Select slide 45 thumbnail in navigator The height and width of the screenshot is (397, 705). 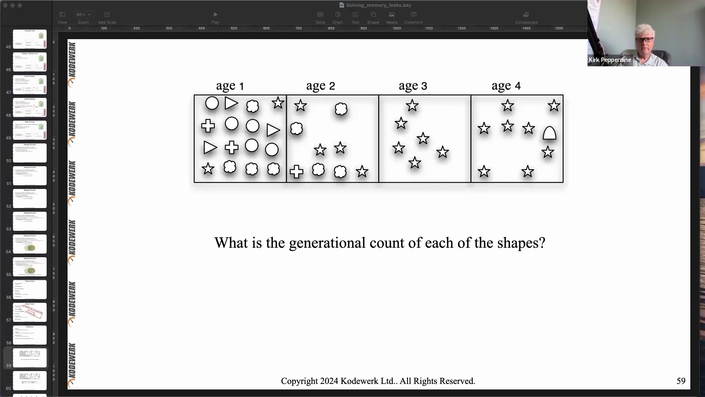30,39
